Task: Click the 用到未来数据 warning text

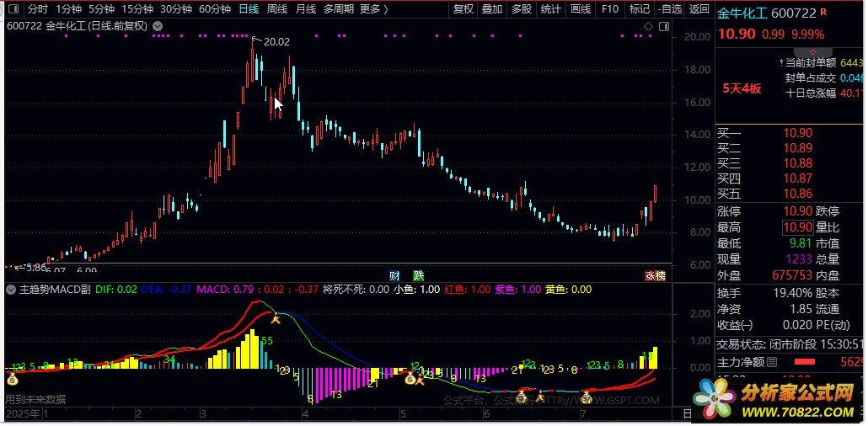Action: pyautogui.click(x=35, y=399)
